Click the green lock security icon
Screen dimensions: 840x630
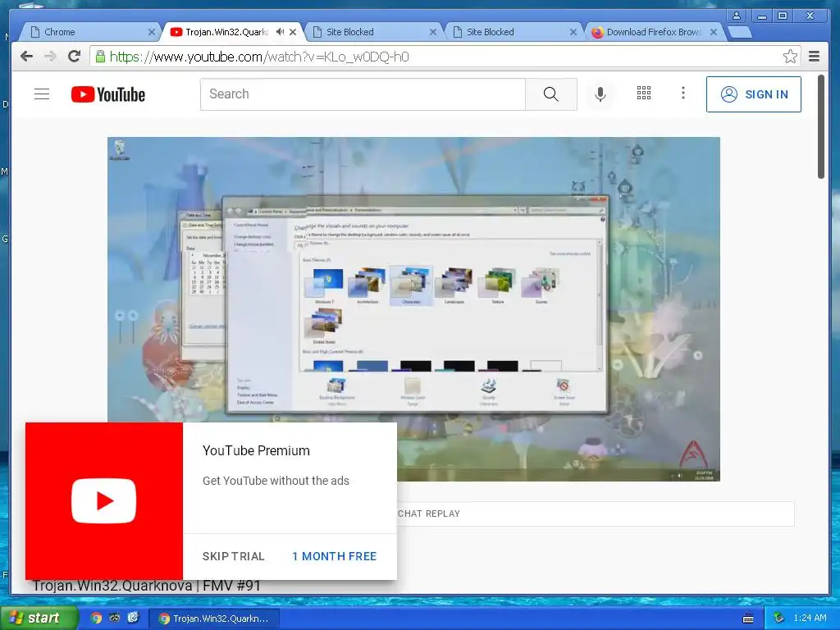tap(100, 56)
